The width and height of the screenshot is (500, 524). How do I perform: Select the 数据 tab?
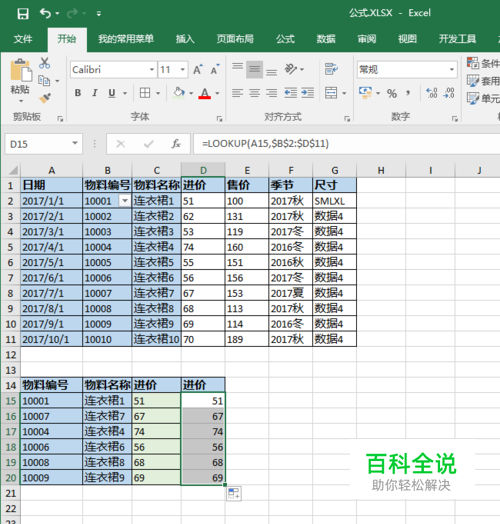[x=326, y=39]
